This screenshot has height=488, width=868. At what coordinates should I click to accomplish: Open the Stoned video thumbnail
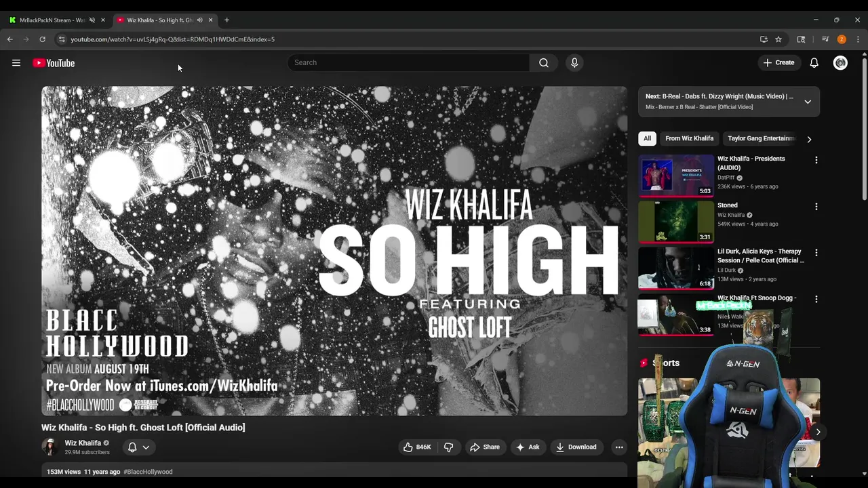click(x=676, y=222)
